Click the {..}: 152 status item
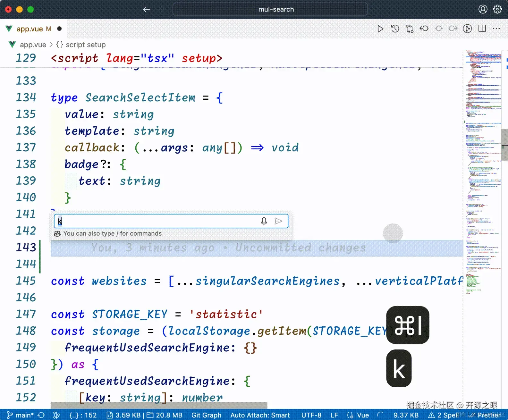This screenshot has height=420, width=508. click(x=83, y=415)
